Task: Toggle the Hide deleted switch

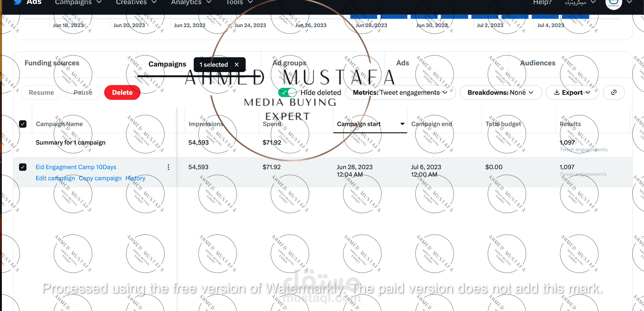Action: tap(287, 92)
